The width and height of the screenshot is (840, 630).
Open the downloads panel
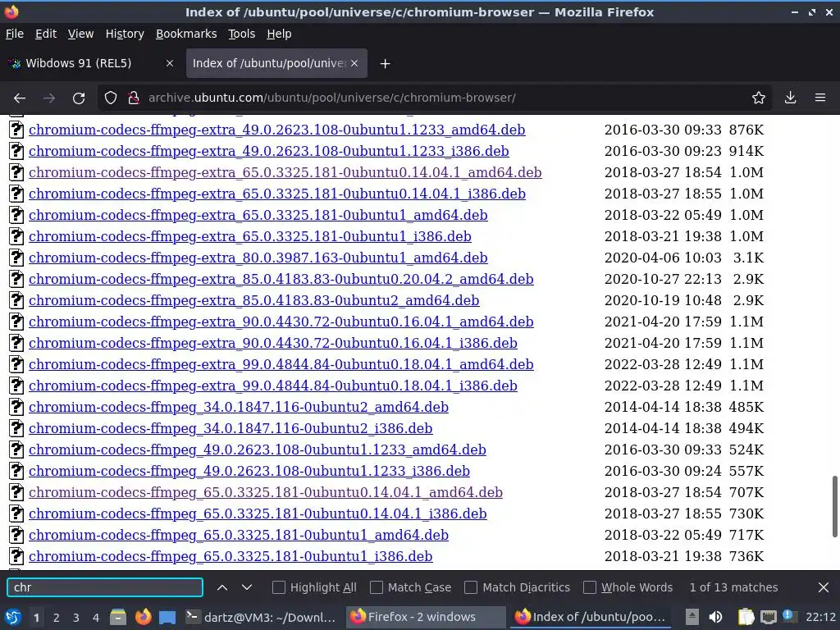pos(790,98)
